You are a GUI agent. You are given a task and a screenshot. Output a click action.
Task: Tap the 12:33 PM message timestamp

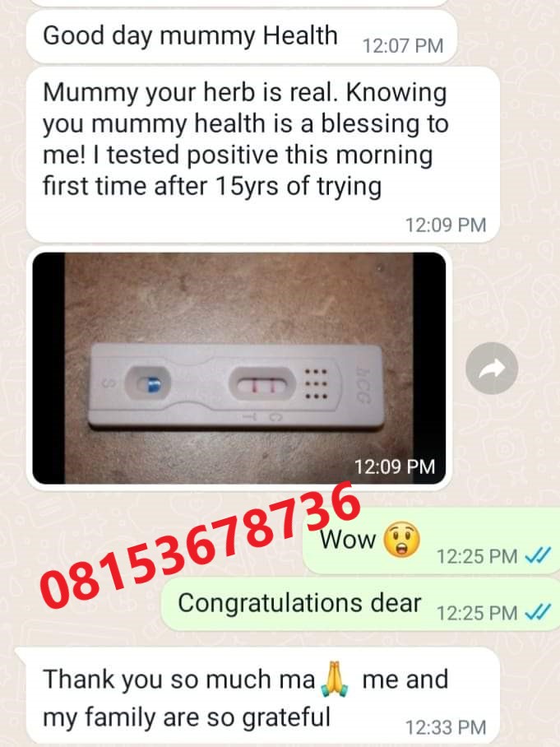click(446, 727)
